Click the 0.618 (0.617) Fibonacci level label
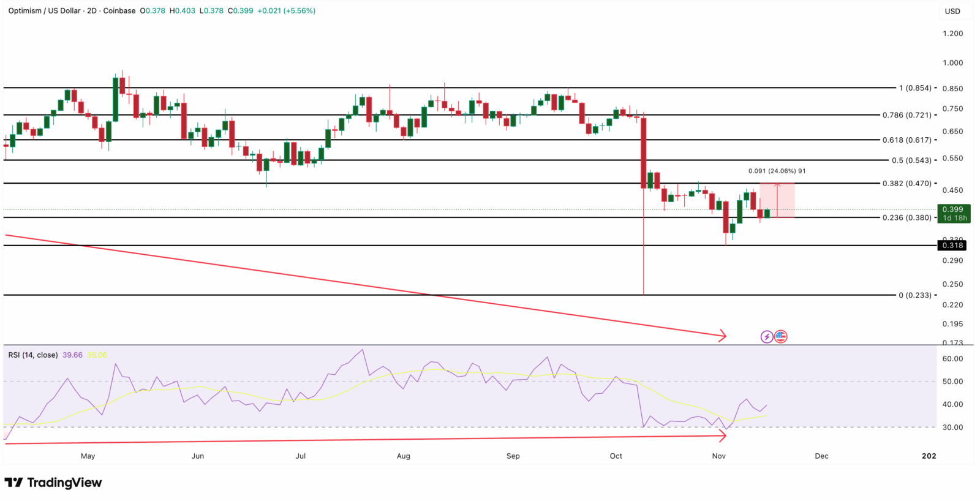The image size is (980, 501). (x=907, y=140)
